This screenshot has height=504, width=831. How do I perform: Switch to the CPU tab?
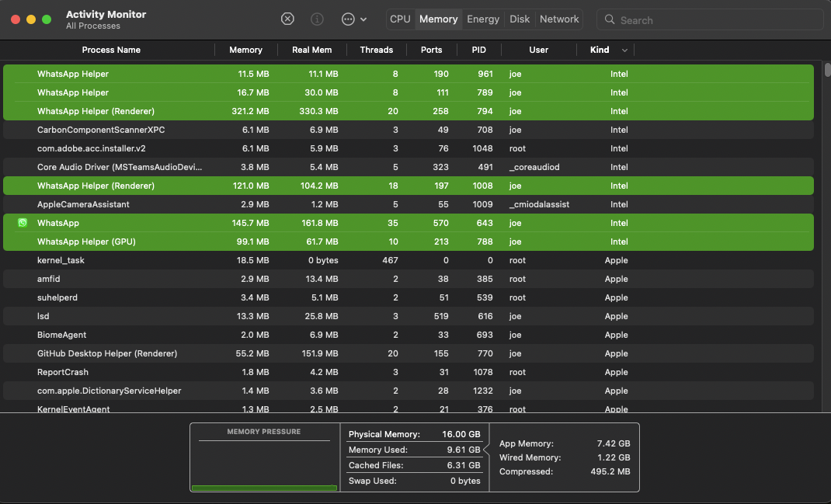tap(400, 19)
